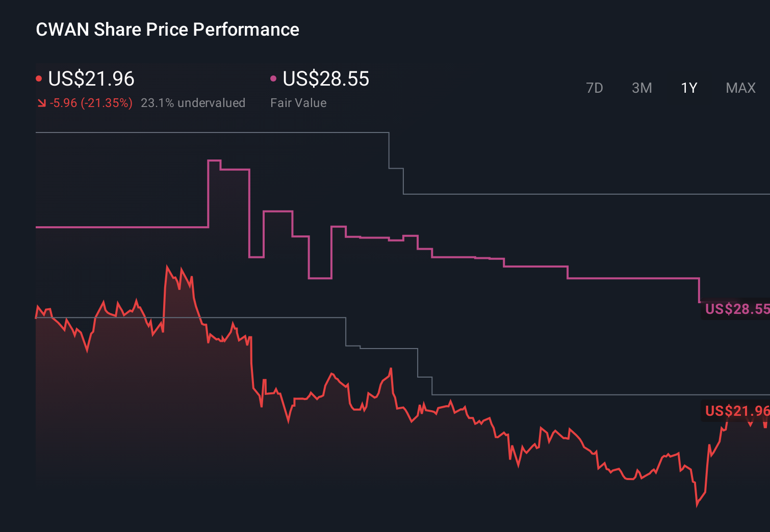
Task: Click the CWAN Share Price Performance title
Action: point(167,29)
